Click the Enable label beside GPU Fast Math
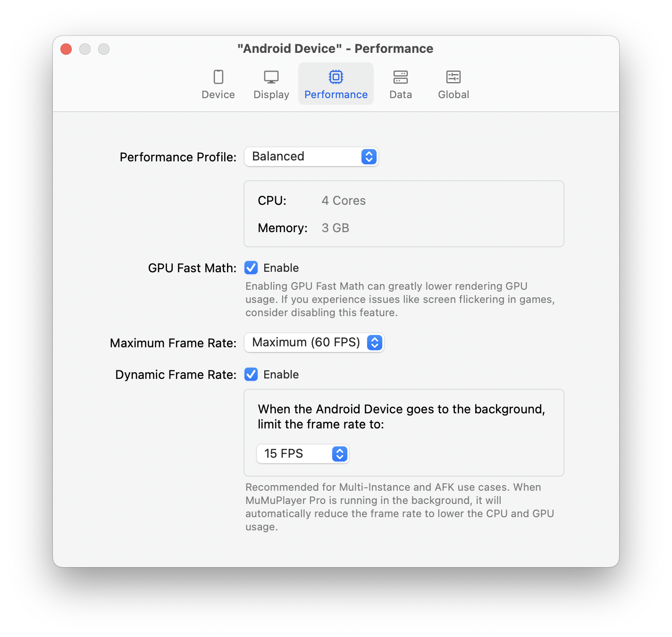This screenshot has width=672, height=637. 281,268
